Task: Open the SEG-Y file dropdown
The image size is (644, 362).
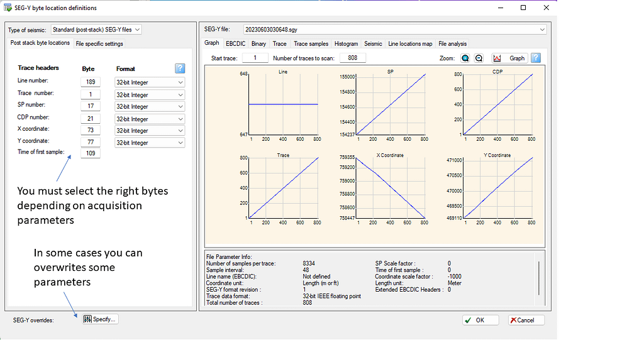Action: tap(394, 30)
